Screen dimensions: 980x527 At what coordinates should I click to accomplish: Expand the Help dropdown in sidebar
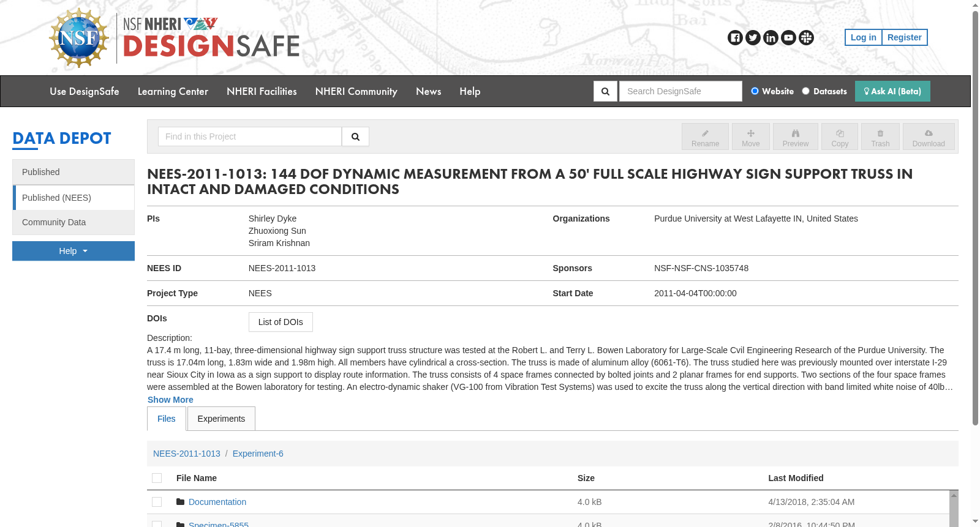73,251
